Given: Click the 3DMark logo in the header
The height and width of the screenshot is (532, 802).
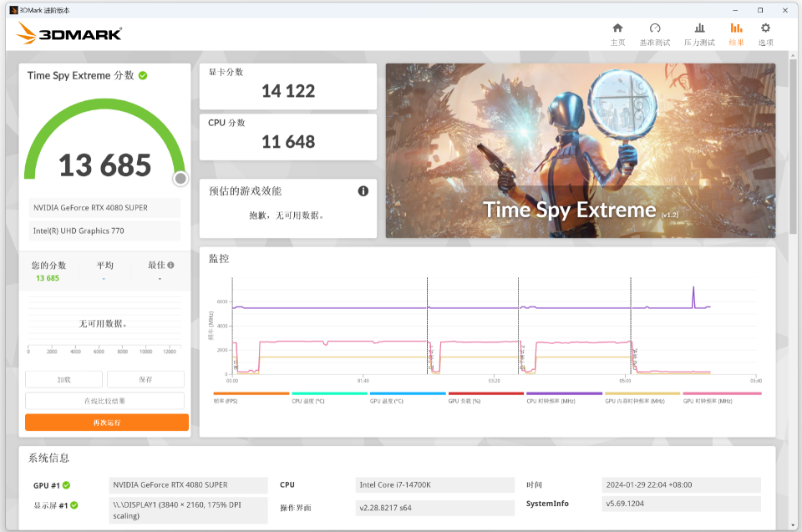Looking at the screenshot, I should tap(69, 33).
